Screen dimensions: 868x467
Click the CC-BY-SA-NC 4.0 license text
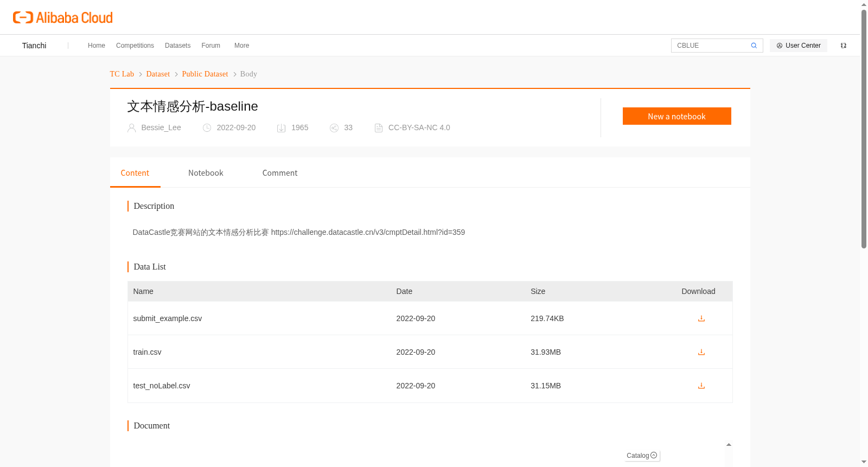point(419,127)
